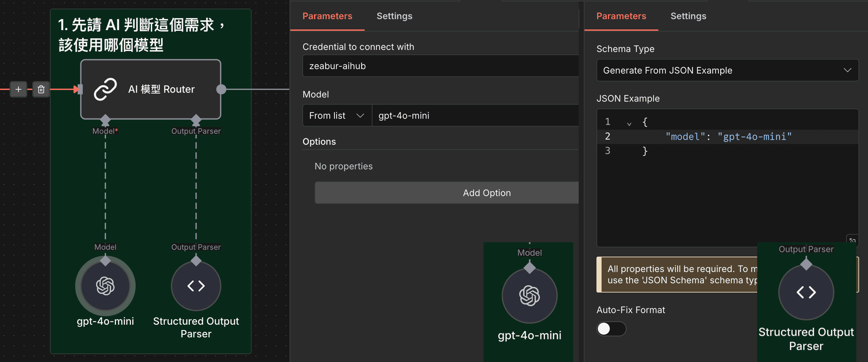The height and width of the screenshot is (362, 868).
Task: Click the AI 模型 Router link icon
Action: (105, 89)
